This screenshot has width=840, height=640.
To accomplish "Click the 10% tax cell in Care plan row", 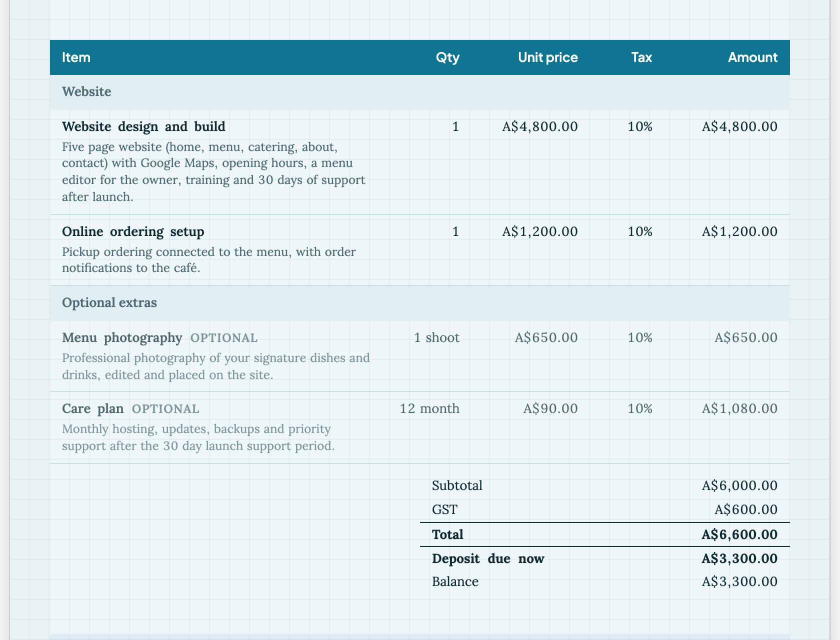I will click(640, 408).
